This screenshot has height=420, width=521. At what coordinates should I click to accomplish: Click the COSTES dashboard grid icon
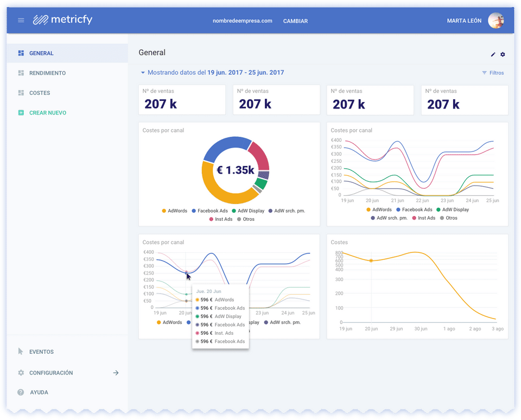(x=21, y=93)
